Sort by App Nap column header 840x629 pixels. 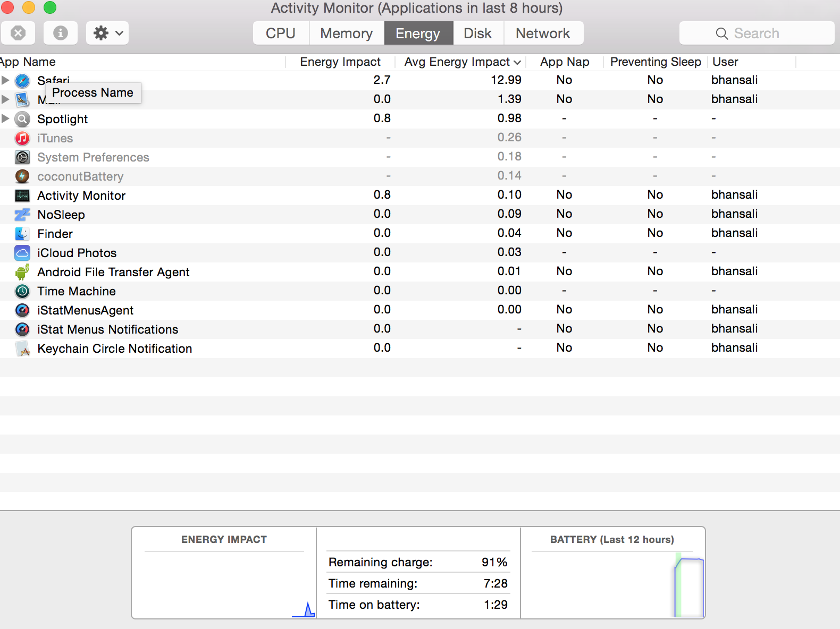pos(565,62)
